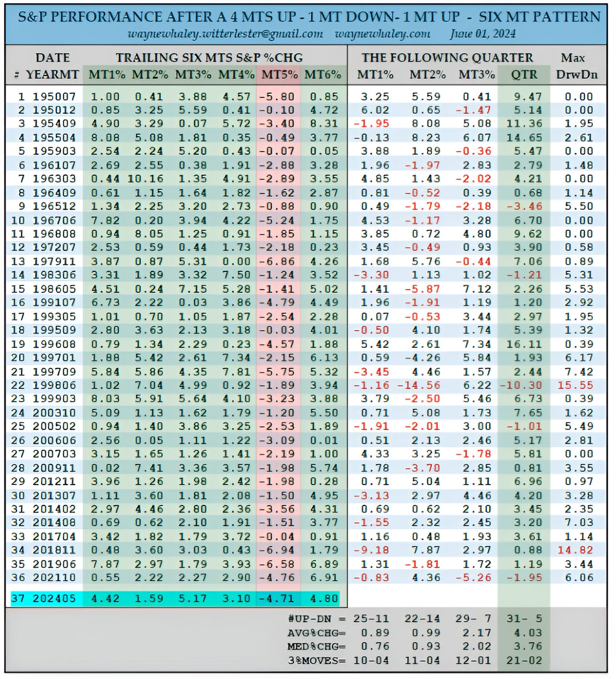616x679 pixels.
Task: Select the 'AVG%CHG=' summary label
Action: [x=317, y=633]
